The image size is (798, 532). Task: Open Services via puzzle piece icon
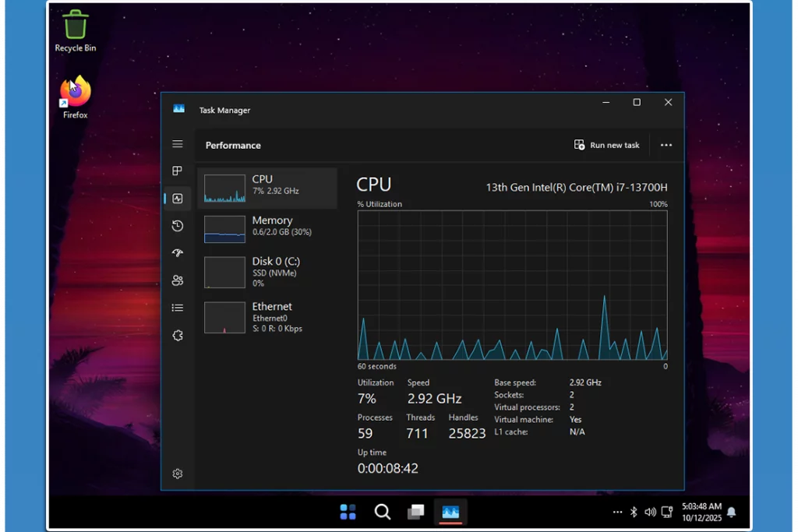pyautogui.click(x=178, y=336)
